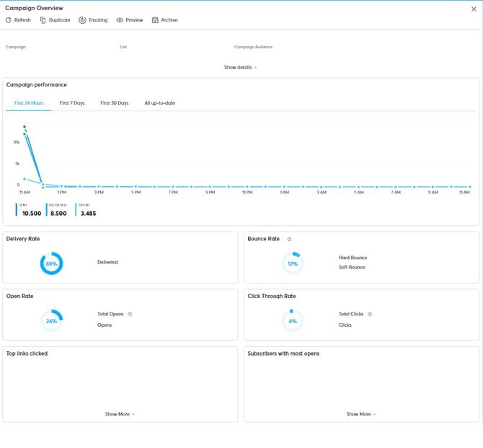Click the Open Rate heading
The image size is (483, 448).
click(19, 296)
